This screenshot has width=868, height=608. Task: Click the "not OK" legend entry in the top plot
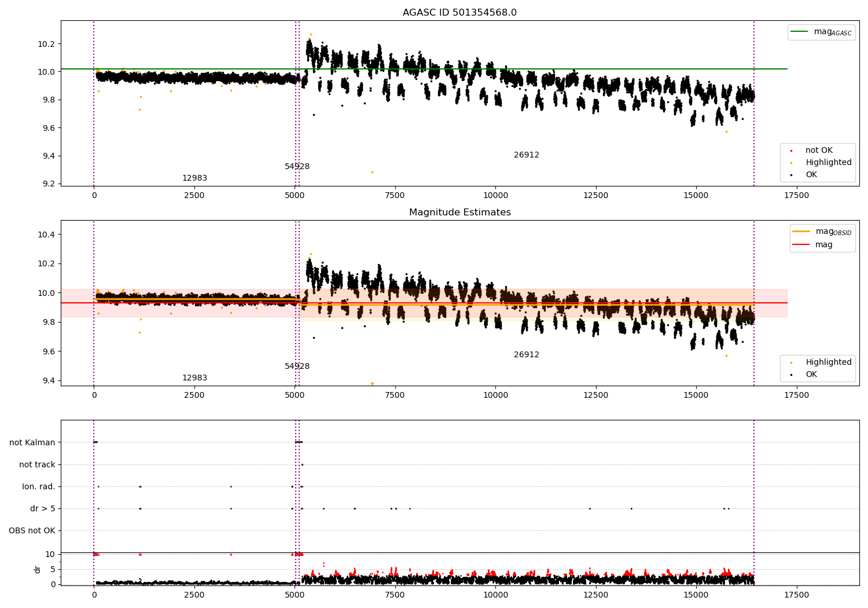click(x=818, y=151)
